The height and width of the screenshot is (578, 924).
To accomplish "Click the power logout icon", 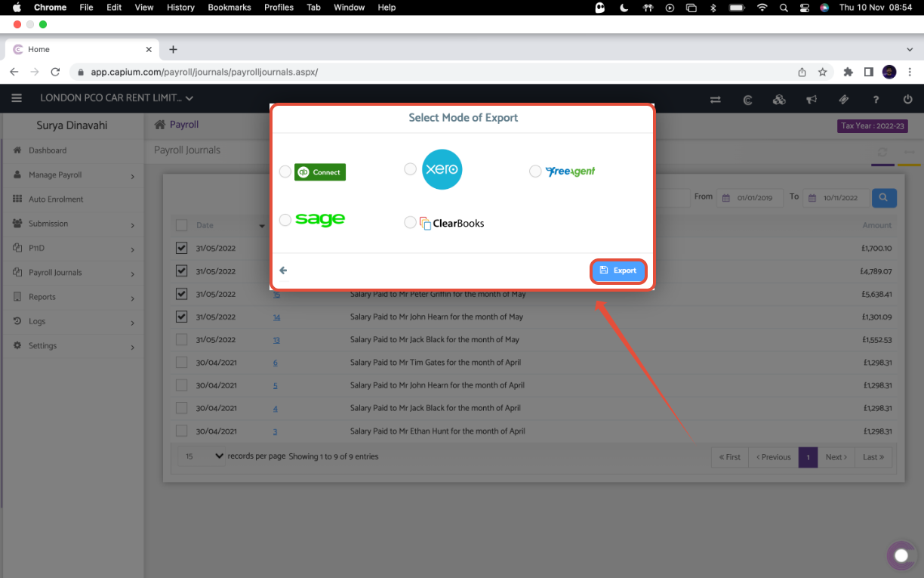I will (907, 99).
